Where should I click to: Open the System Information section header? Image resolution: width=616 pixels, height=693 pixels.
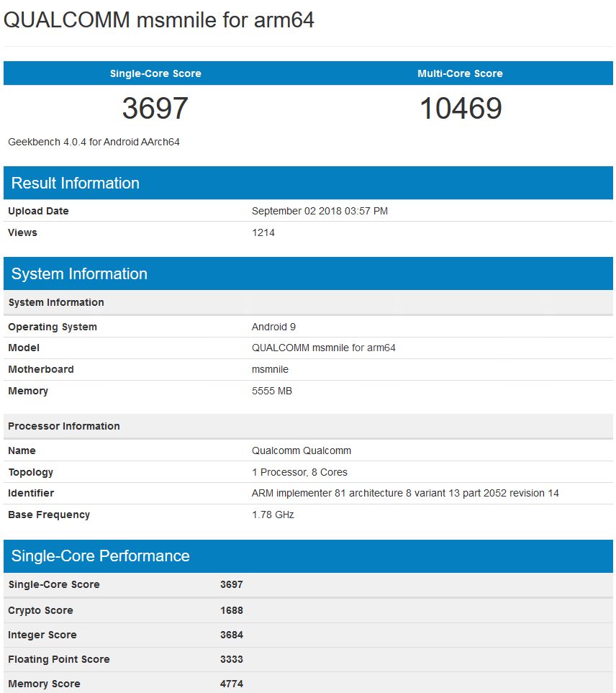(77, 273)
